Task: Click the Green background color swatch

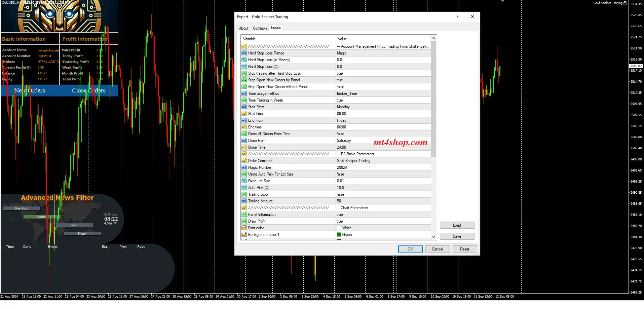Action: pos(339,235)
